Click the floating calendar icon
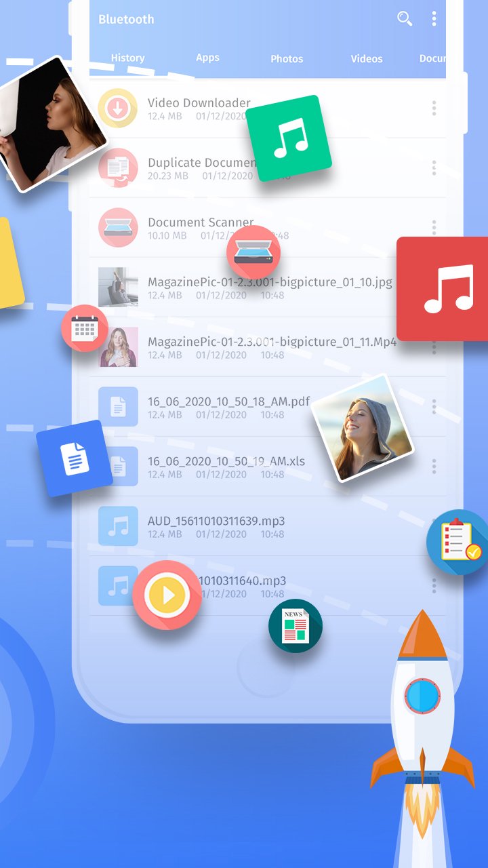Screen dimensions: 488x868 [x=85, y=328]
